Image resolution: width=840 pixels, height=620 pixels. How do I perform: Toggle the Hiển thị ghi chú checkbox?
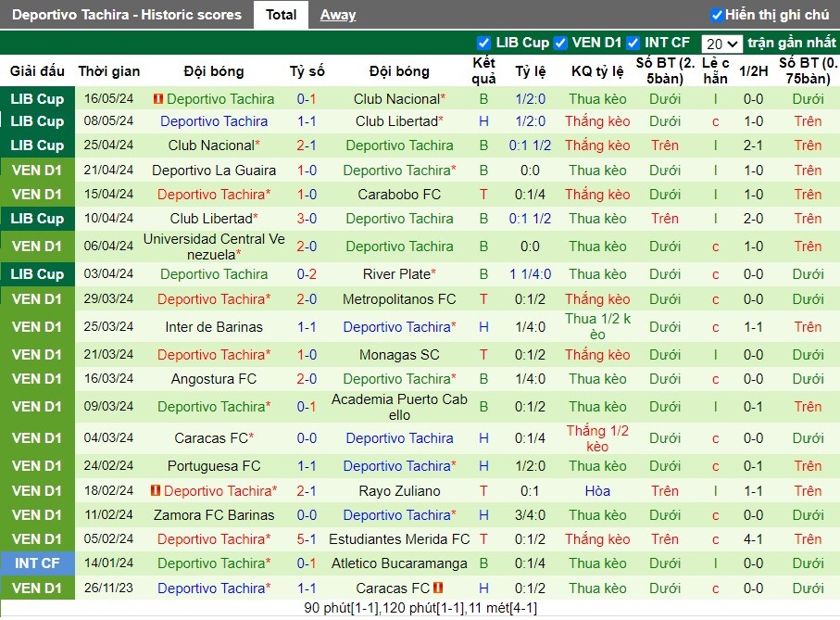pos(716,15)
